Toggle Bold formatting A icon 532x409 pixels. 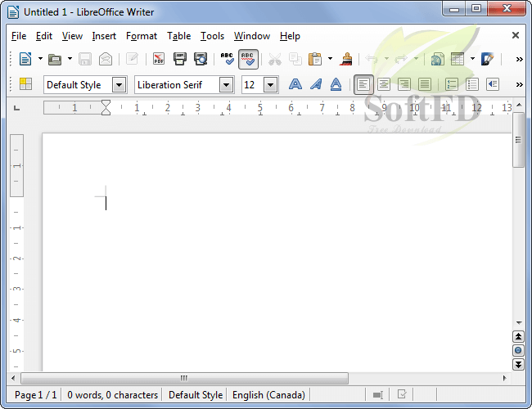(x=295, y=84)
